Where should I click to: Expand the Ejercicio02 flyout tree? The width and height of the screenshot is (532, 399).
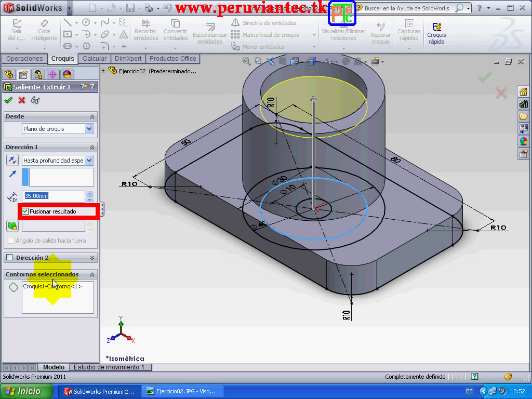(103, 71)
